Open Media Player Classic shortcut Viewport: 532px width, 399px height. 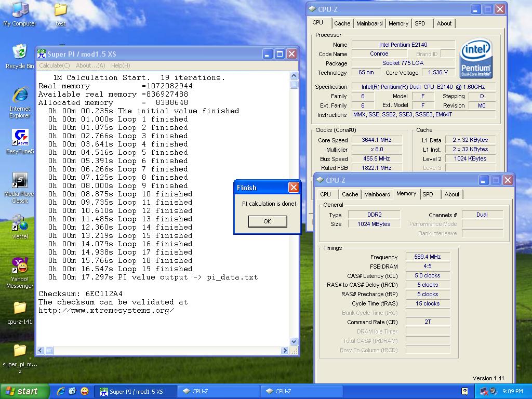click(x=20, y=188)
